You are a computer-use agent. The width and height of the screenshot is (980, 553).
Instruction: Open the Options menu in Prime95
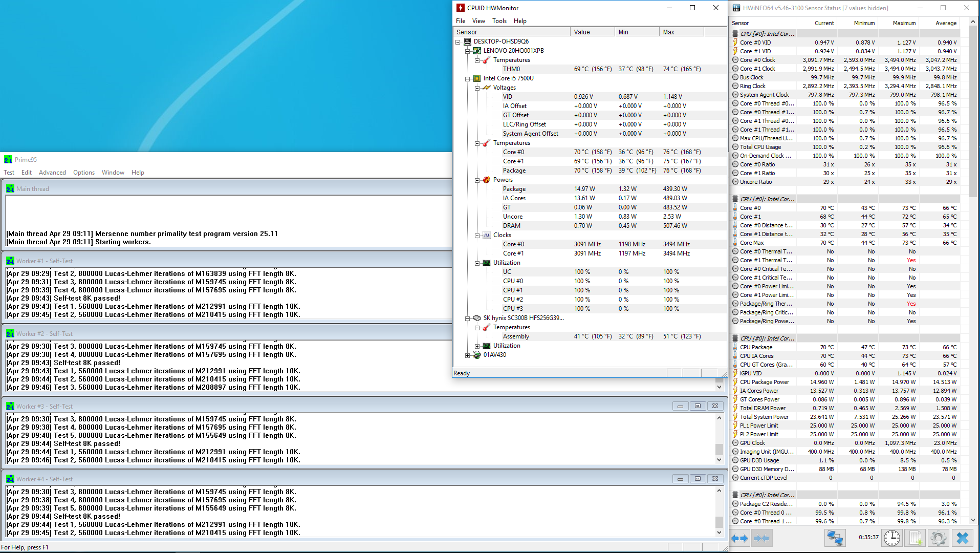84,173
